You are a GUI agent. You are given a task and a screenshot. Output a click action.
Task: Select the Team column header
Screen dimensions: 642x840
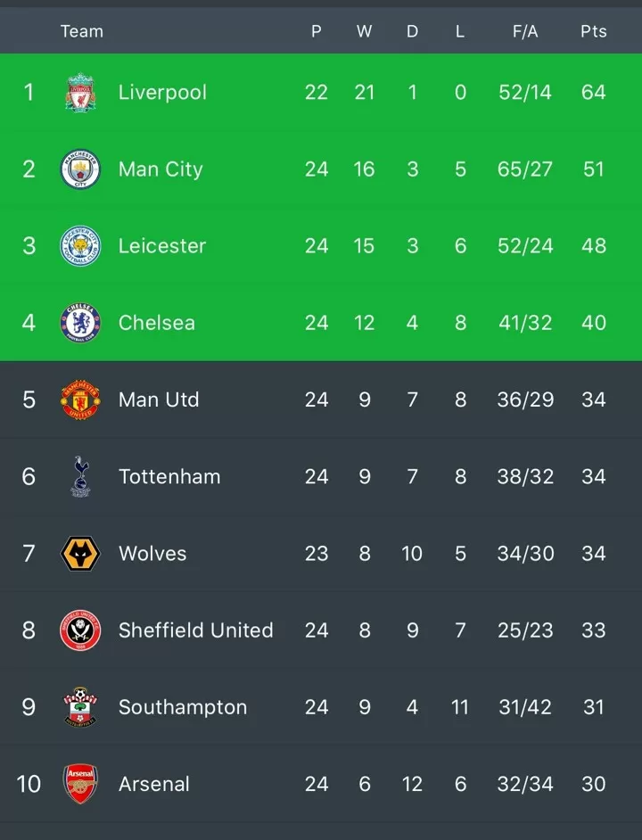(81, 31)
